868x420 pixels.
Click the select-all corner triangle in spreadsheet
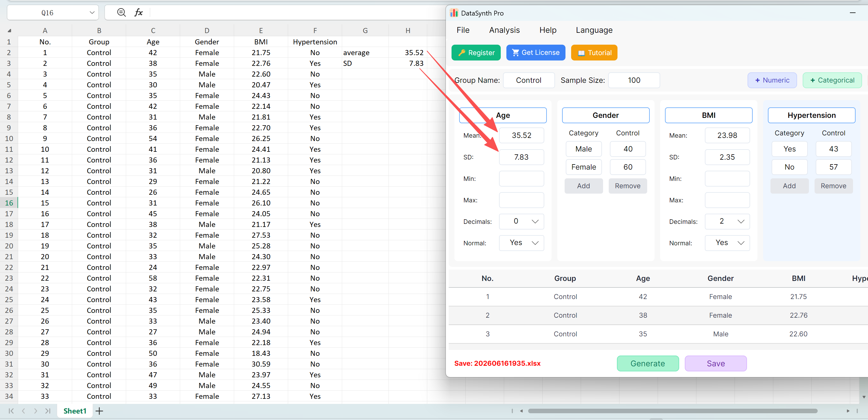pos(9,31)
